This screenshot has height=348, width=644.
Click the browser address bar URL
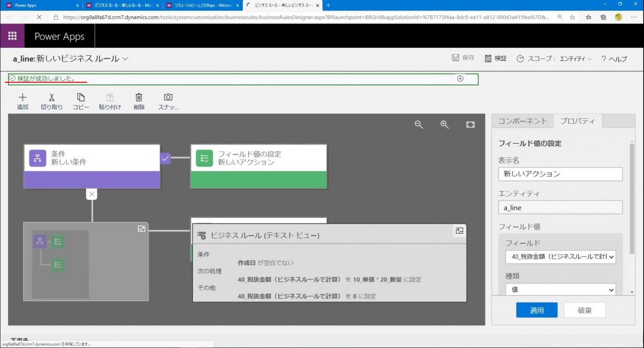[x=306, y=17]
